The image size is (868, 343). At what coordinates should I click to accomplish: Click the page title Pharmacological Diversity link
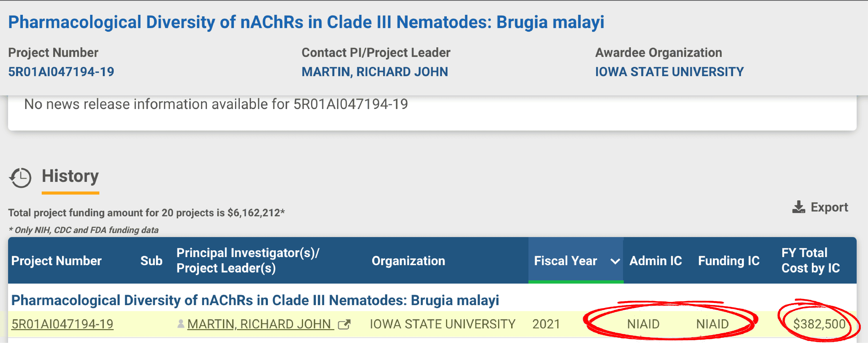(306, 22)
